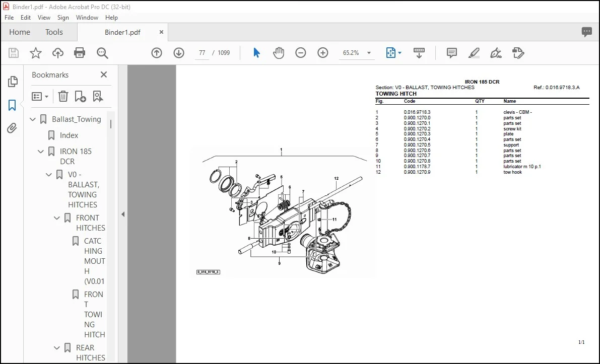Click the 'tow hook' part name

pos(512,172)
